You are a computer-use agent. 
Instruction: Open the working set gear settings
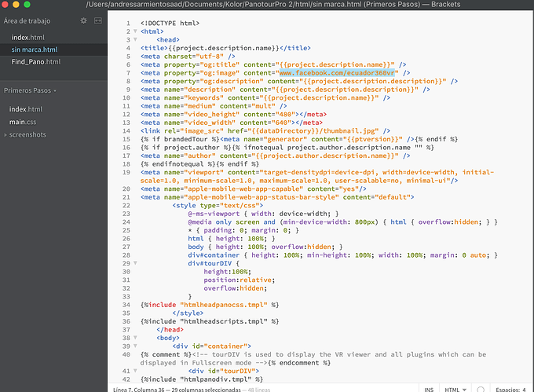coord(84,20)
